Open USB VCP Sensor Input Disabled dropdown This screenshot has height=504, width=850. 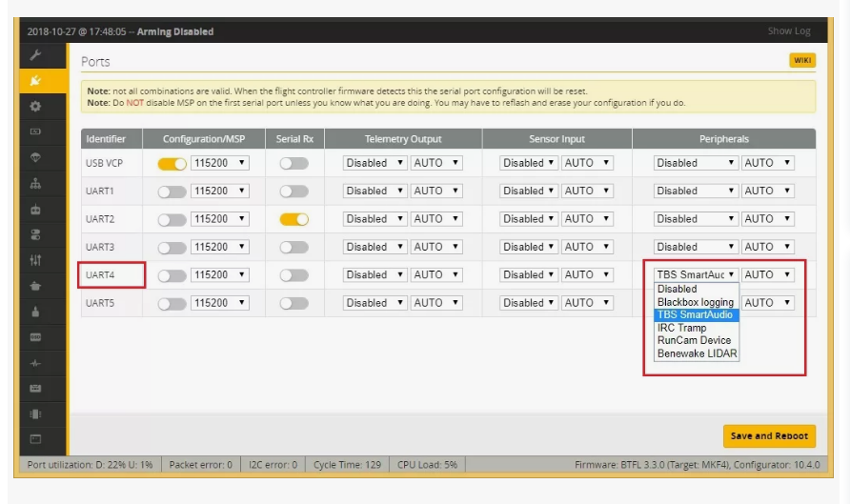click(x=530, y=163)
